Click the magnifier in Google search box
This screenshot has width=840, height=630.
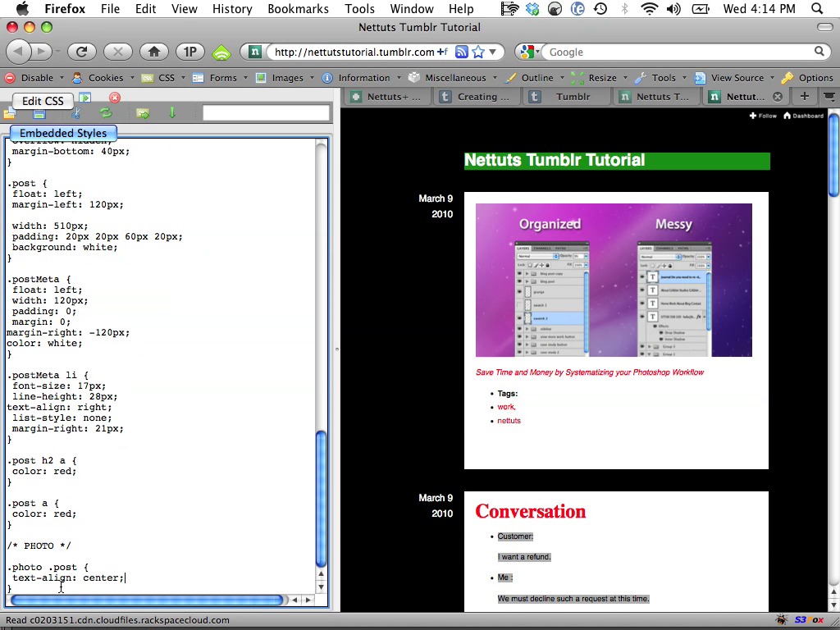(819, 52)
